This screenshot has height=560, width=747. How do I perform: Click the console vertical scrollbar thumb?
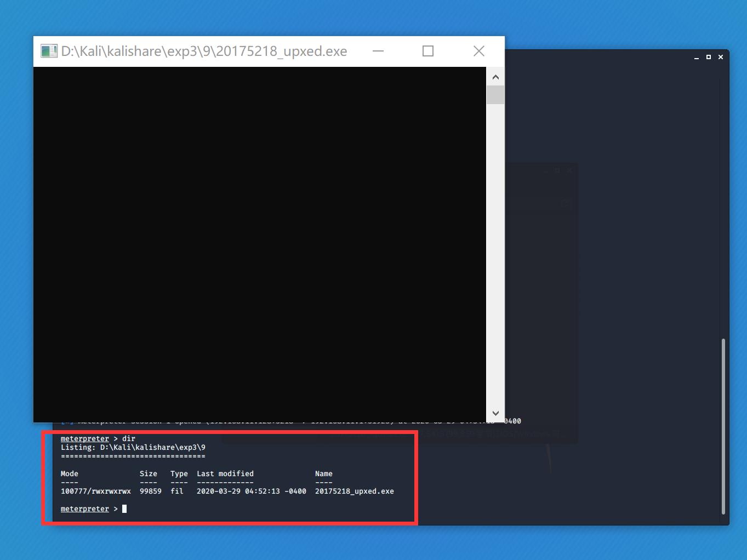pyautogui.click(x=495, y=95)
